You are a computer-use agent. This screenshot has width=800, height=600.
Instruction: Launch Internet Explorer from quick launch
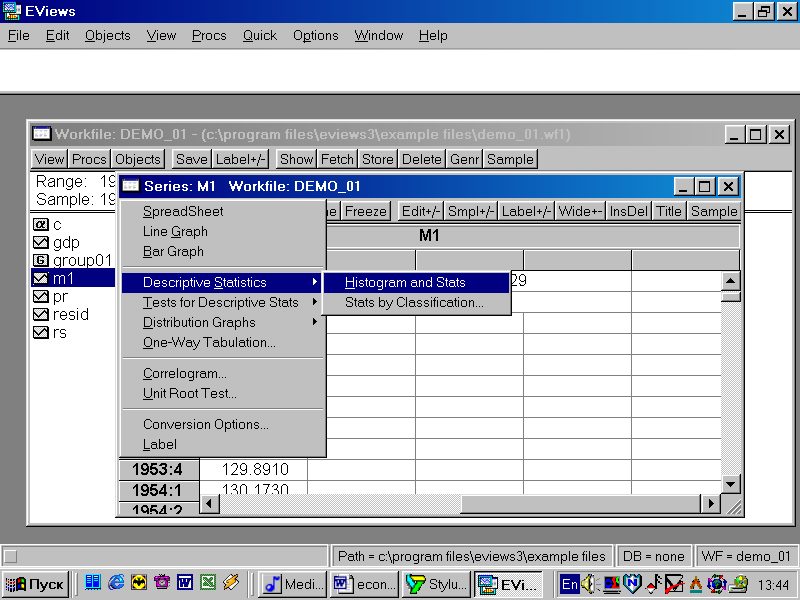coord(116,582)
